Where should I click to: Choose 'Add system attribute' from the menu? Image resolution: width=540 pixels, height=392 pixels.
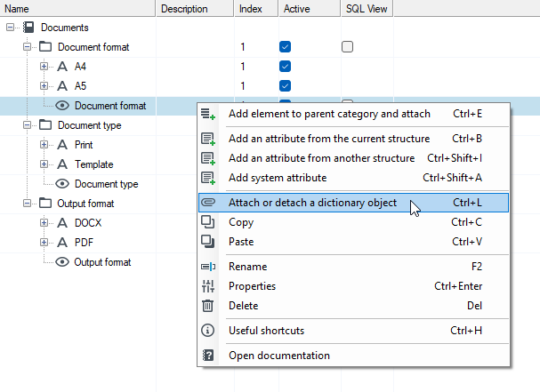pyautogui.click(x=354, y=178)
